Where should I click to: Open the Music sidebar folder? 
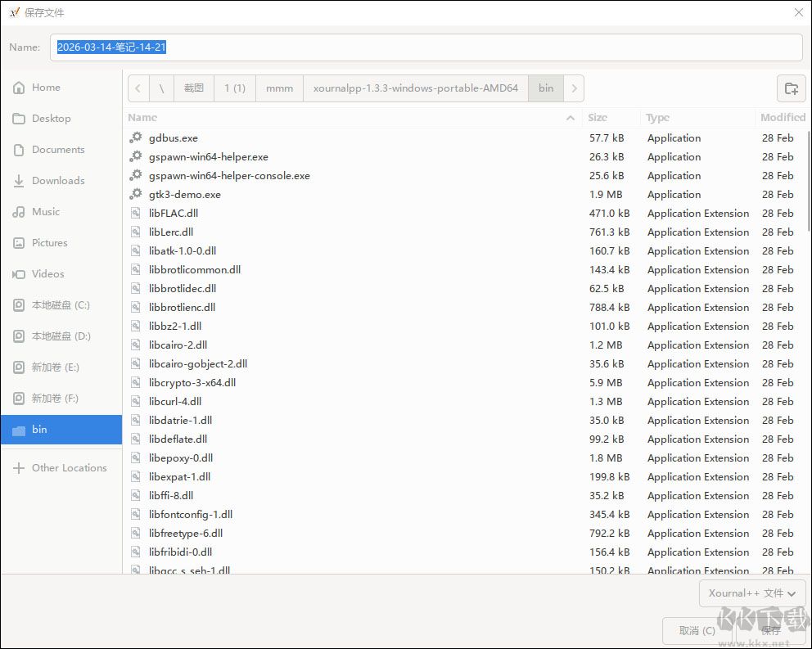point(61,212)
